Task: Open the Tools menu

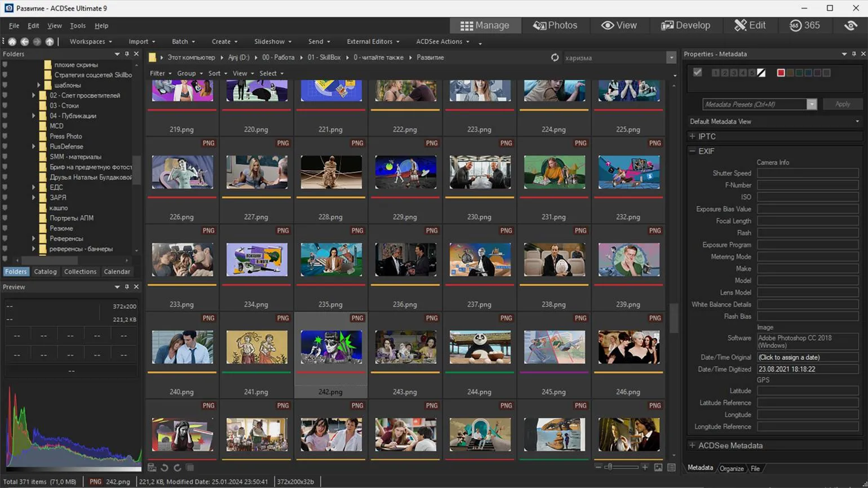Action: (x=77, y=26)
